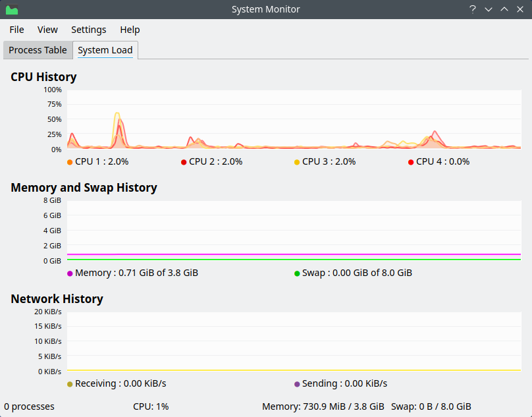The height and width of the screenshot is (417, 532).
Task: Click the title bar help question mark
Action: pyautogui.click(x=472, y=9)
